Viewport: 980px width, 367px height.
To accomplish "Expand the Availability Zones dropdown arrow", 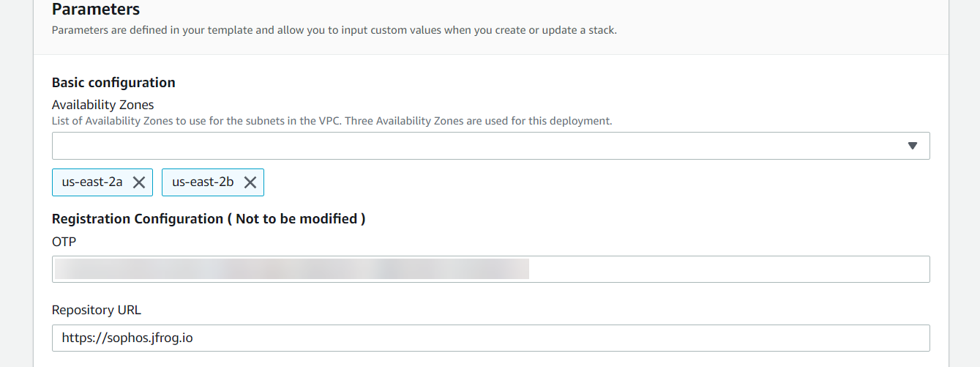I will pyautogui.click(x=912, y=146).
